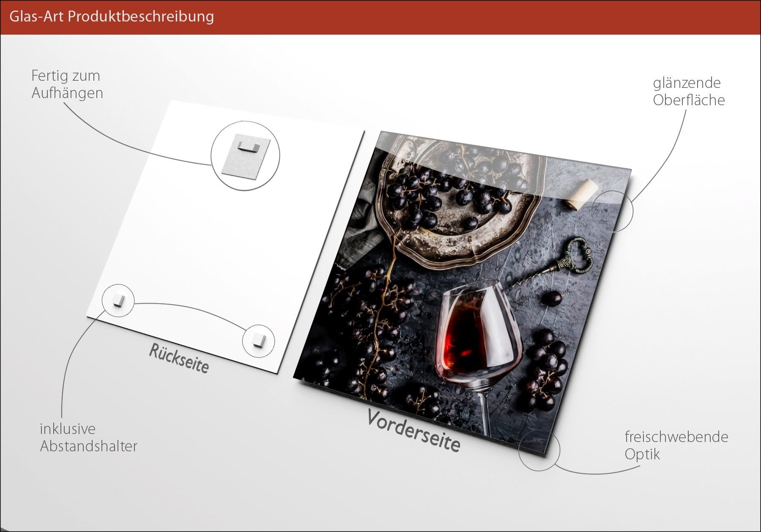The height and width of the screenshot is (532, 761).
Task: Click the 'freischwebende Optik' label
Action: 676,445
